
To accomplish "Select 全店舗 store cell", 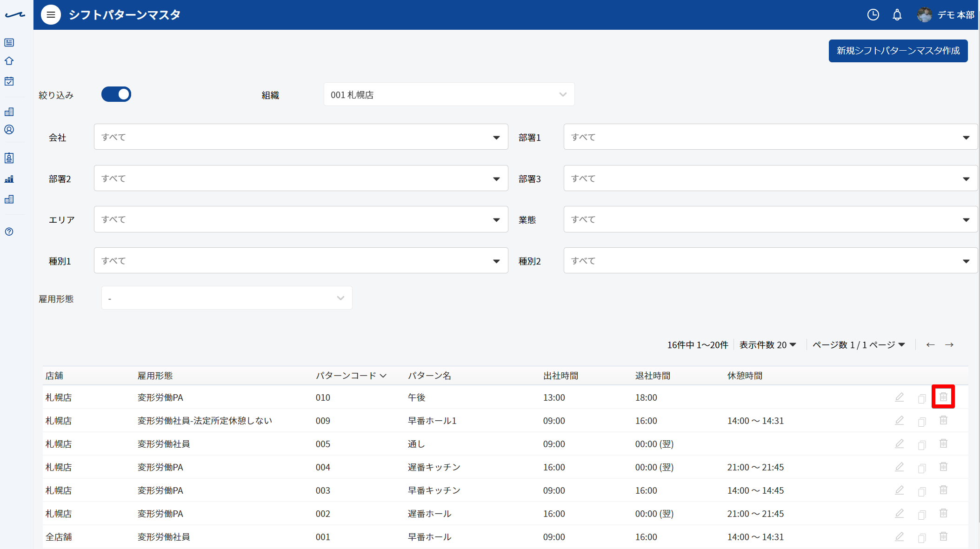I will coord(59,537).
